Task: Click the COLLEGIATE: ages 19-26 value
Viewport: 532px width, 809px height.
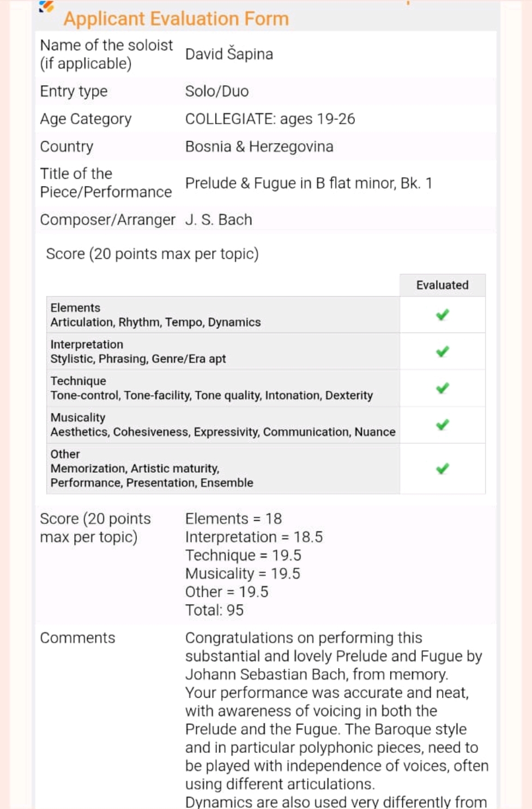Action: (270, 119)
